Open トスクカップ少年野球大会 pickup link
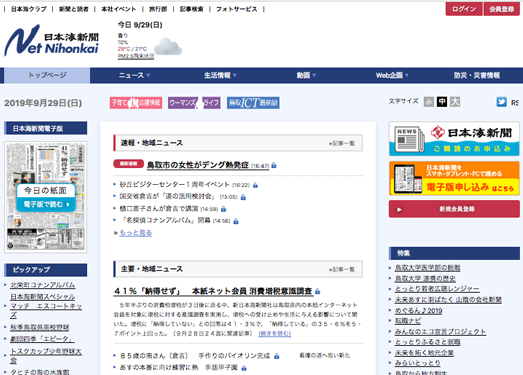This screenshot has width=523, height=375. 46,356
